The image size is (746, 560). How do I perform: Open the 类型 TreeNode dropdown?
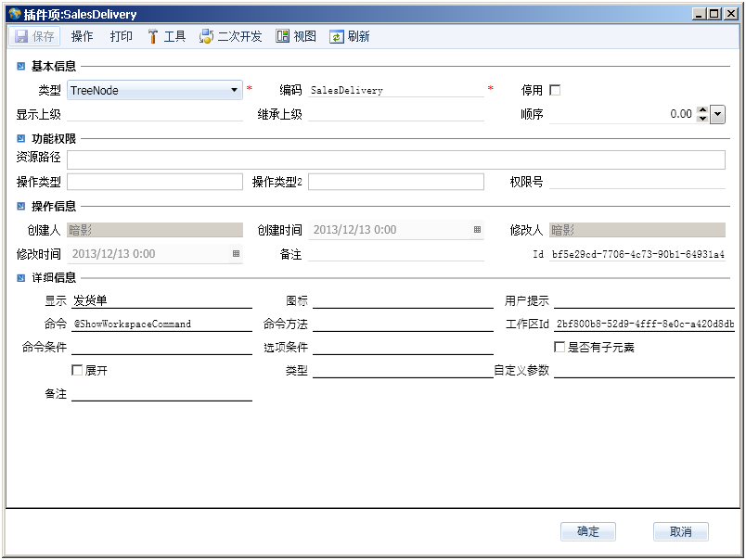(155, 90)
